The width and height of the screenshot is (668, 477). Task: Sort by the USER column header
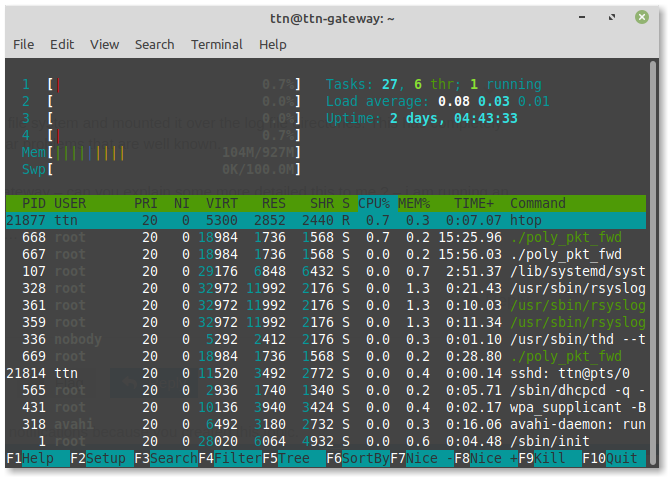(x=70, y=204)
